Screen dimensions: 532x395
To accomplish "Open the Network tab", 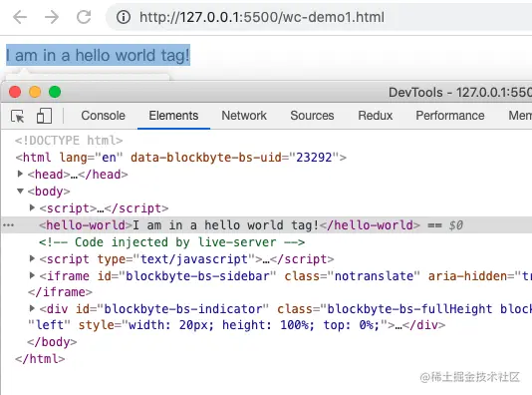I will 244,116.
